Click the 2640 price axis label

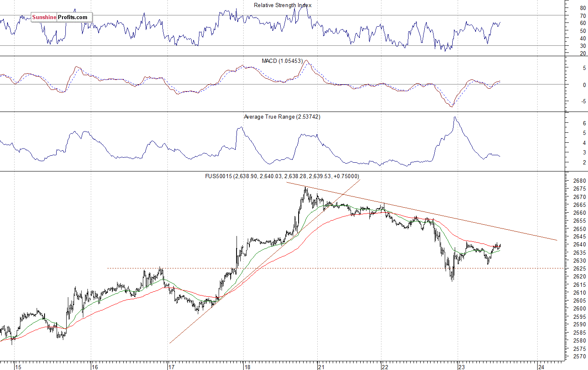point(580,245)
